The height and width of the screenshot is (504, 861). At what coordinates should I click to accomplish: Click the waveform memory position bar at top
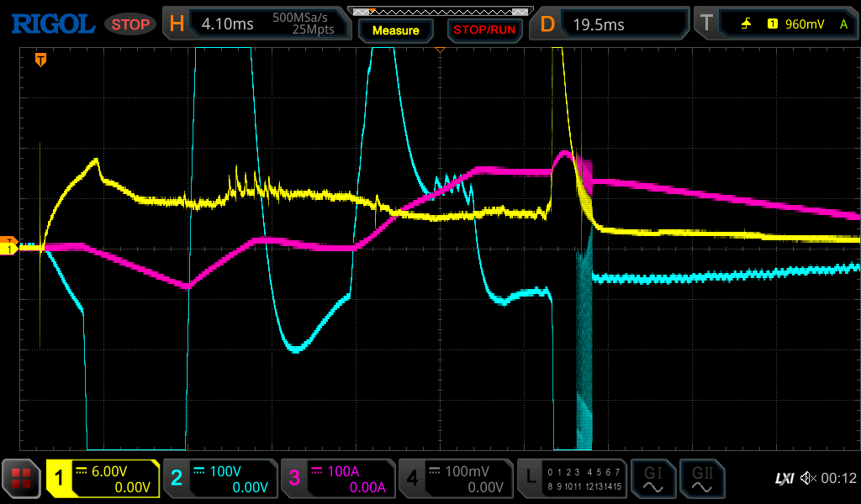tap(440, 12)
